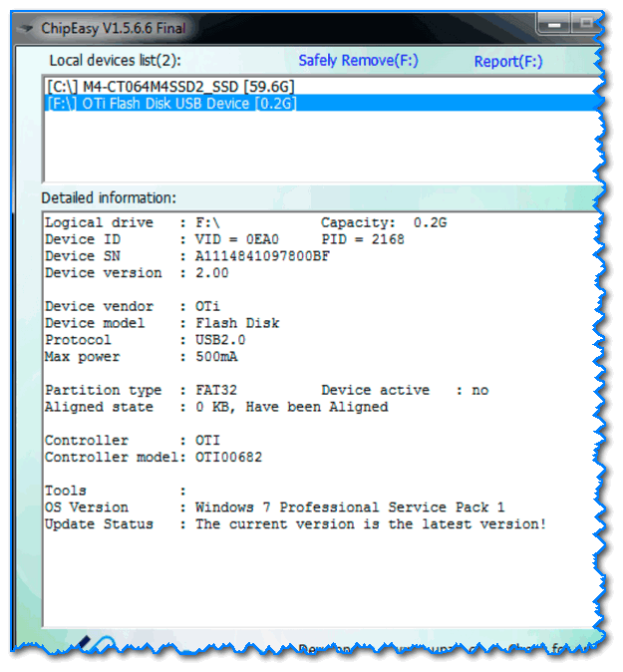Click the Logical drive F:\ value
The width and height of the screenshot is (623, 672).
(207, 222)
